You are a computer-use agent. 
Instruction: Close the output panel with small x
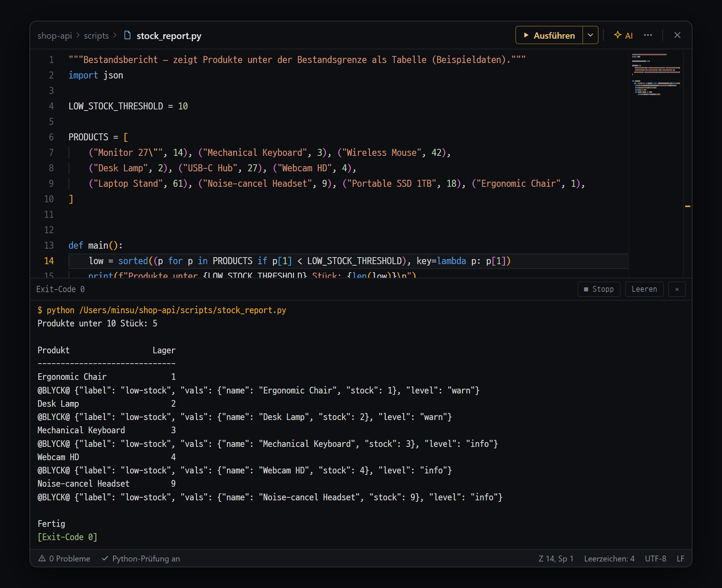tap(677, 289)
